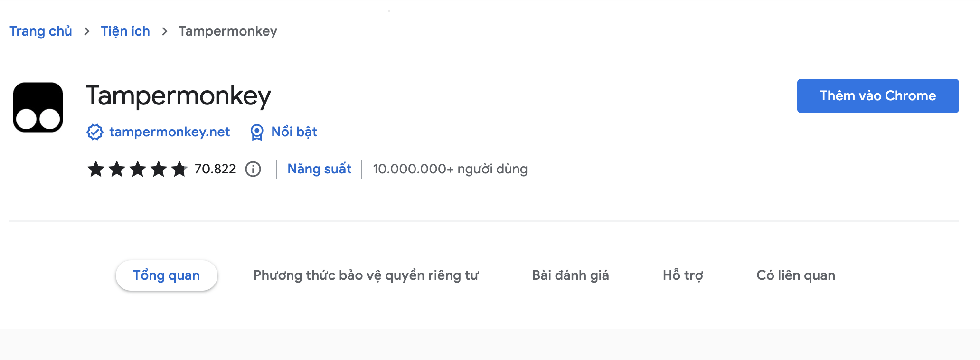Click the Tampermonkey breadcrumb text
This screenshot has height=360, width=980.
pos(228,31)
